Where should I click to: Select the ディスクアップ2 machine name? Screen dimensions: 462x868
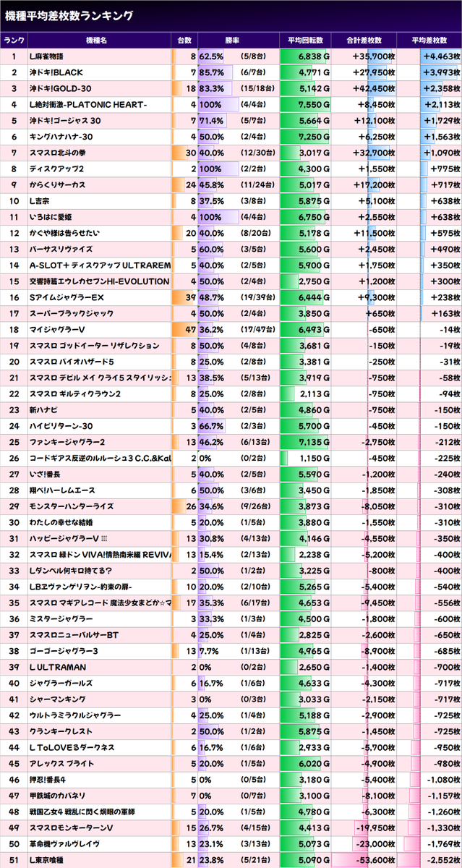(56, 169)
